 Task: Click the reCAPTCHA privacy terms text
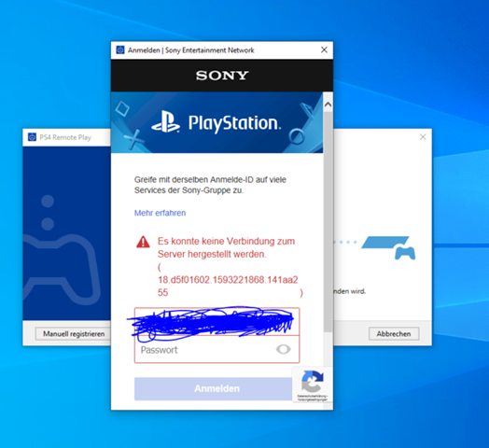pyautogui.click(x=313, y=398)
